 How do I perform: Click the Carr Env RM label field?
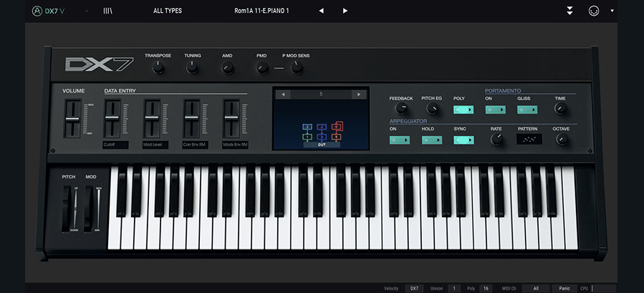[x=195, y=145]
